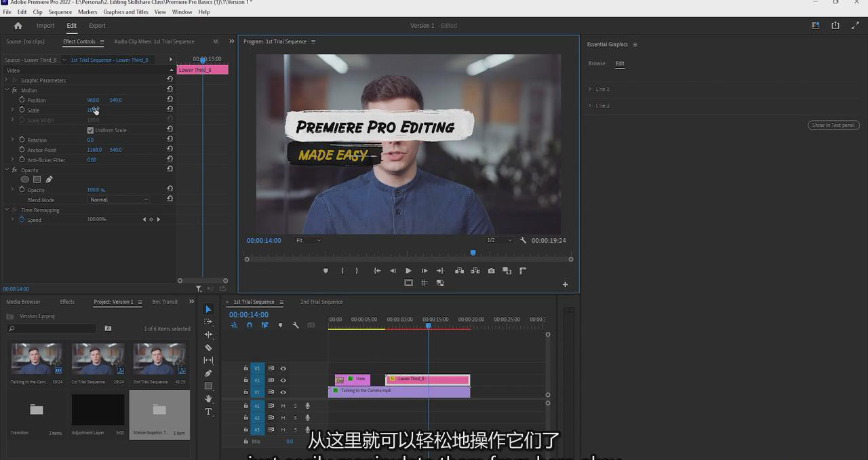Expand Line 1 in Essential Graphics

[590, 89]
